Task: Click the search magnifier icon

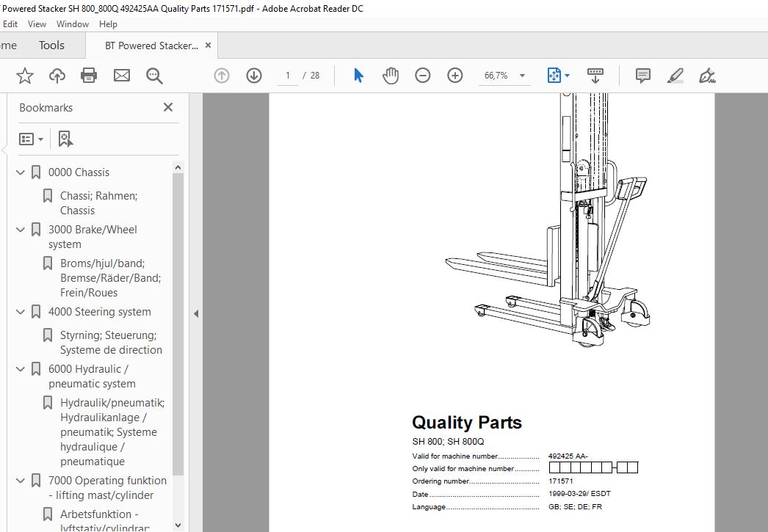Action: (x=154, y=76)
